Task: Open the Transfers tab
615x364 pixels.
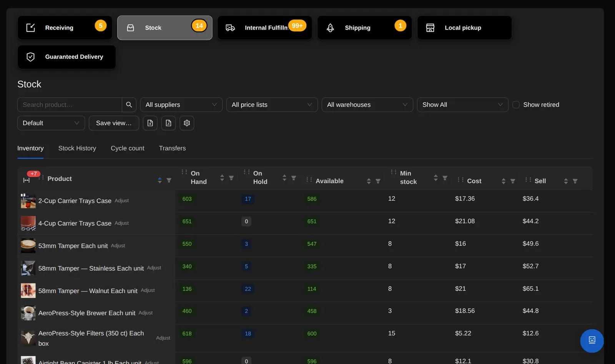Action: click(x=172, y=148)
